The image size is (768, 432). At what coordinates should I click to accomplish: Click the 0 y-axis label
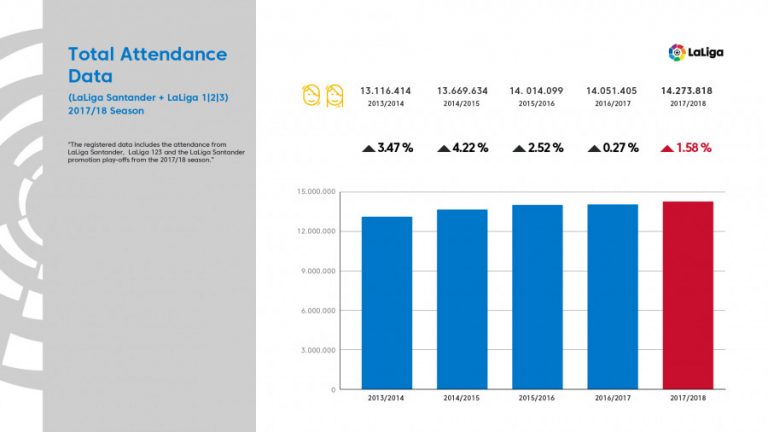[334, 390]
